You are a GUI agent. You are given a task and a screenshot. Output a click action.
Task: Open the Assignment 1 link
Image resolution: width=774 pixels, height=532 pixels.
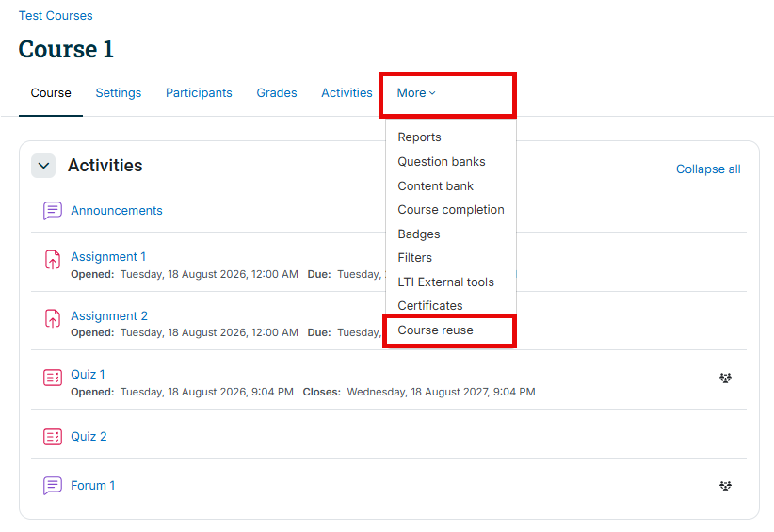(x=108, y=257)
